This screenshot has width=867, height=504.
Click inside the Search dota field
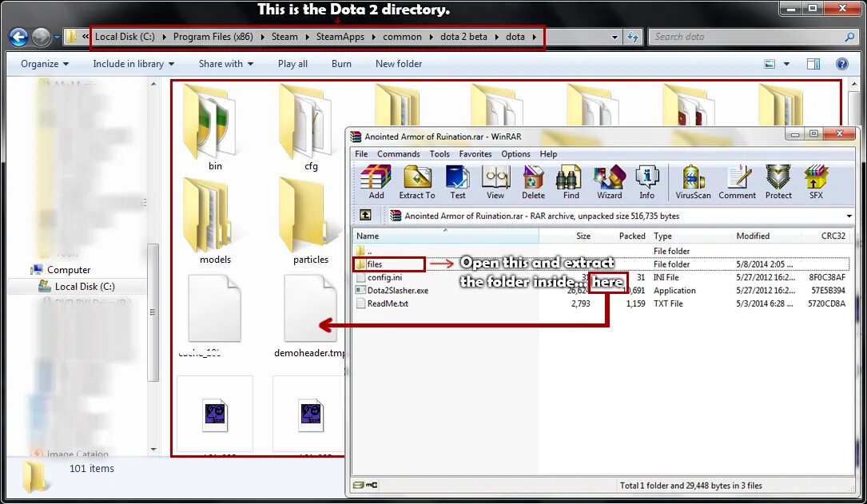point(746,37)
